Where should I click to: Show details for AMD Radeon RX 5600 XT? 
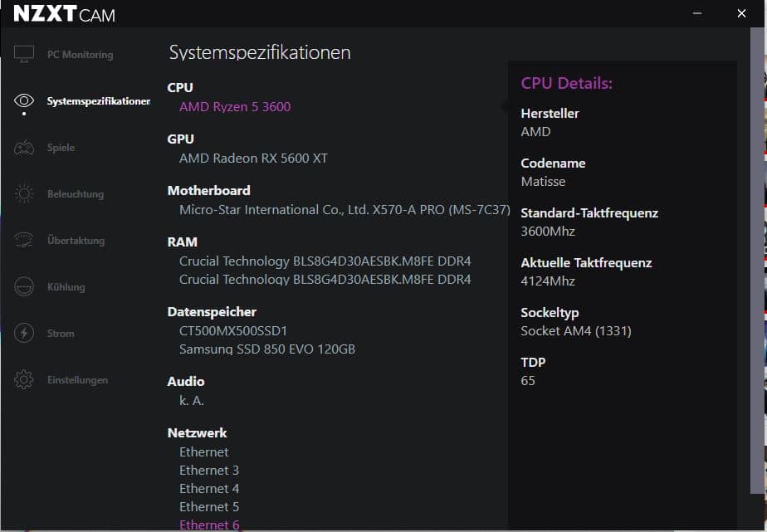pos(253,159)
